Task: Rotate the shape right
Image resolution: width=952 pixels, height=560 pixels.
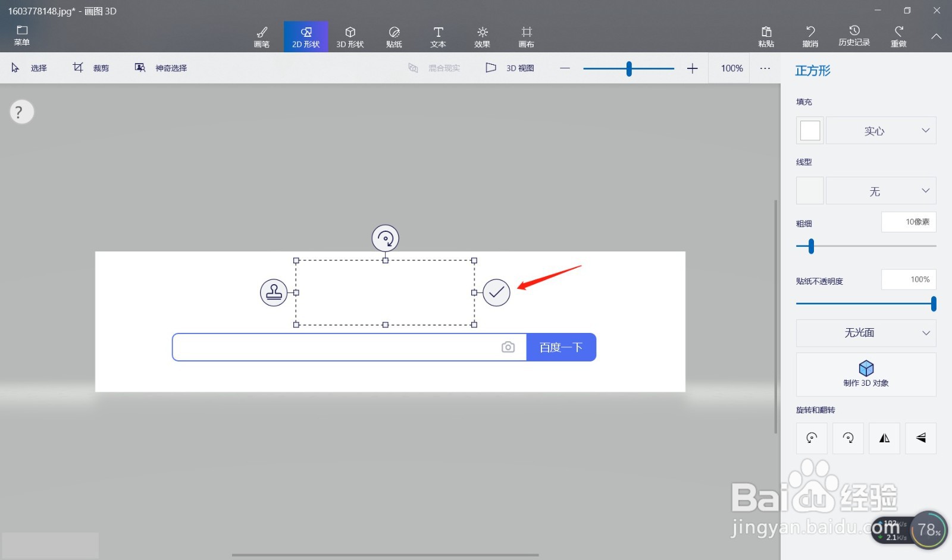Action: coord(848,438)
